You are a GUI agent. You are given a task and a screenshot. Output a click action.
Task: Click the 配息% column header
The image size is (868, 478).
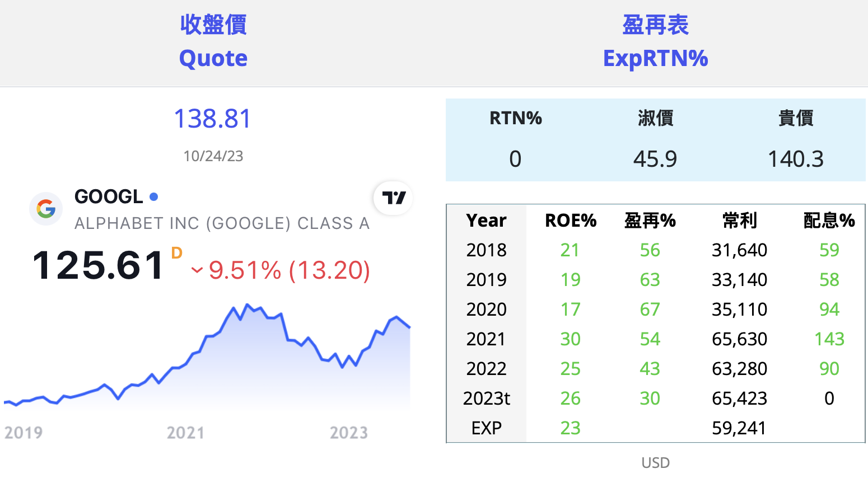(x=829, y=221)
